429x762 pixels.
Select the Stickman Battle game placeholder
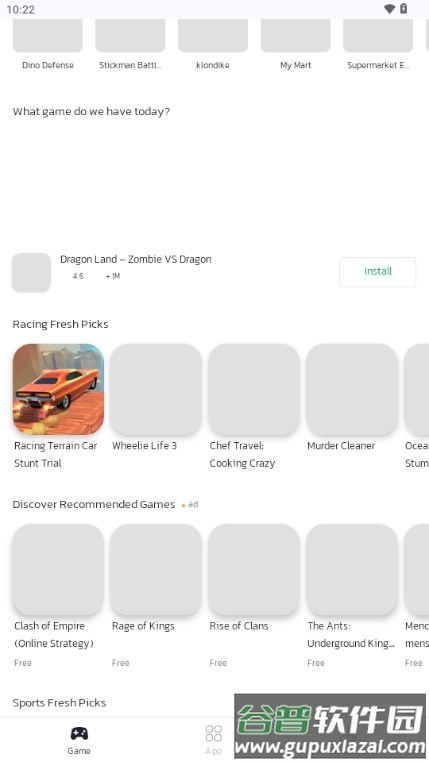tap(130, 43)
